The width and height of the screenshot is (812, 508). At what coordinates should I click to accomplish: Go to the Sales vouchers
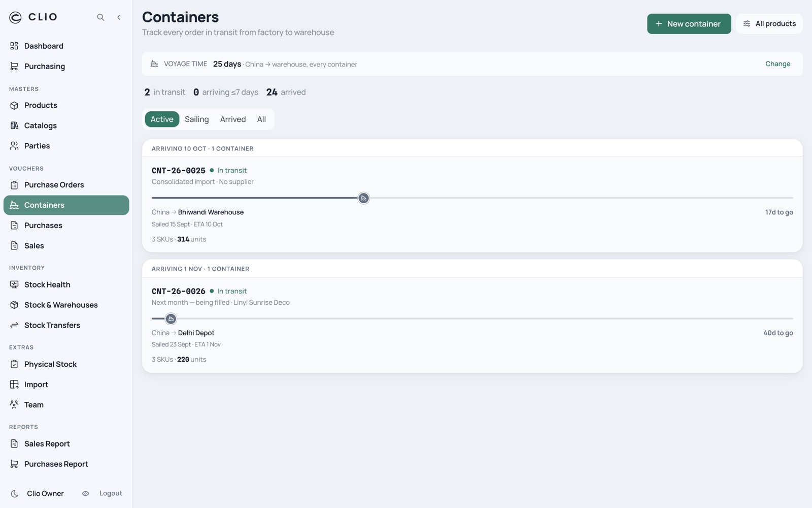[x=66, y=246]
